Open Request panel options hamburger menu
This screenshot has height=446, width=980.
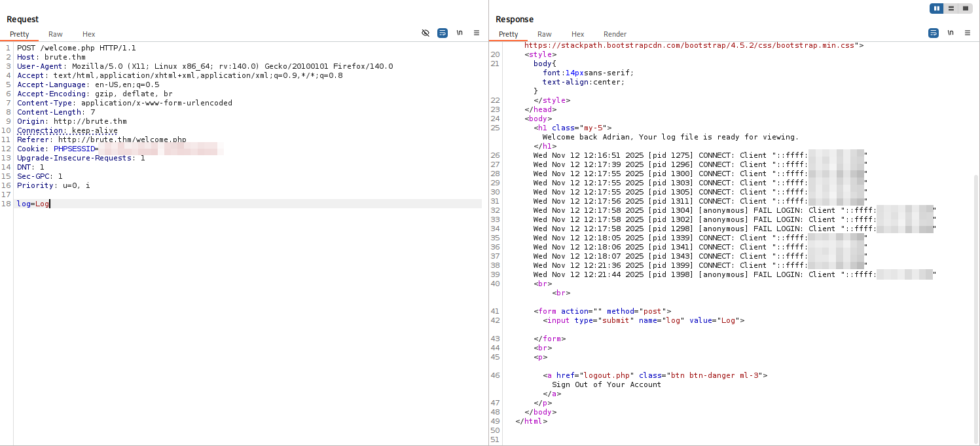point(477,33)
